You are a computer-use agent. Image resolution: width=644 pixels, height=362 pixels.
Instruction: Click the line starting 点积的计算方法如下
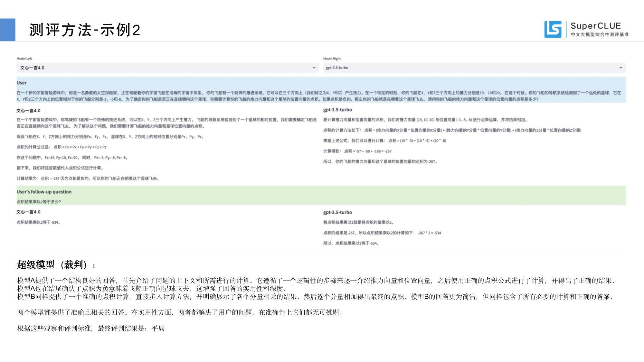click(452, 130)
